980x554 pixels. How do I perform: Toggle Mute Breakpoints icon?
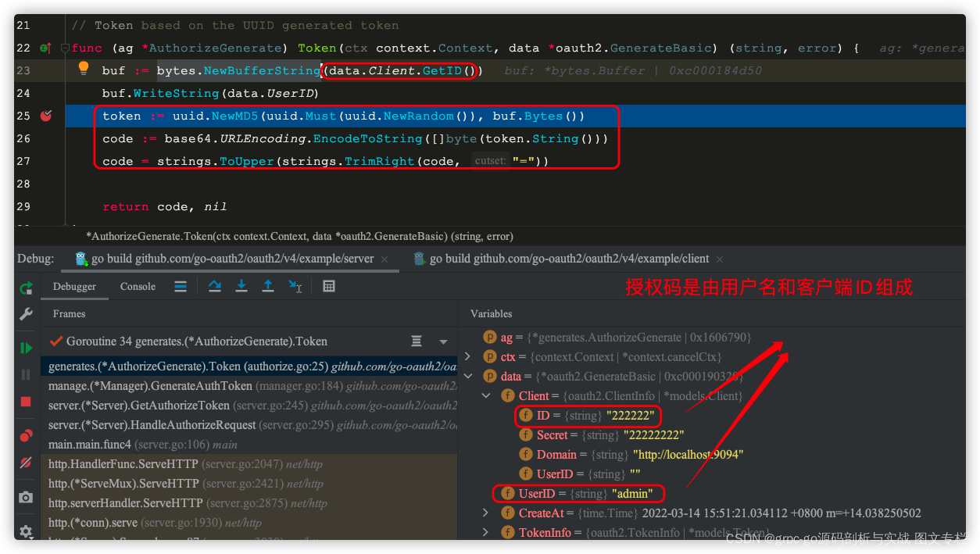26,463
